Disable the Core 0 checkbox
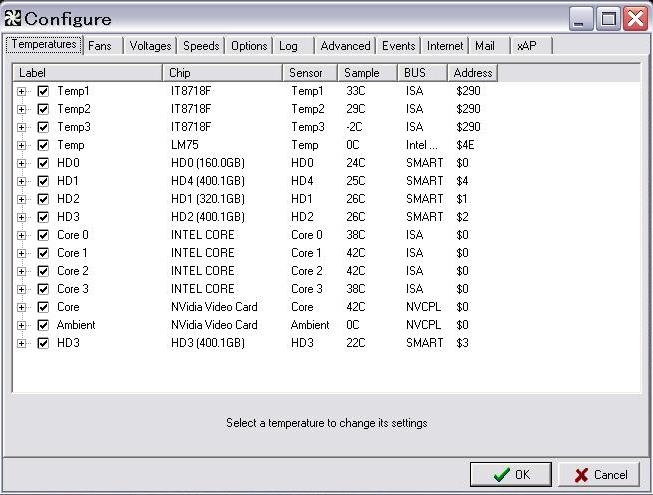 tap(43, 235)
